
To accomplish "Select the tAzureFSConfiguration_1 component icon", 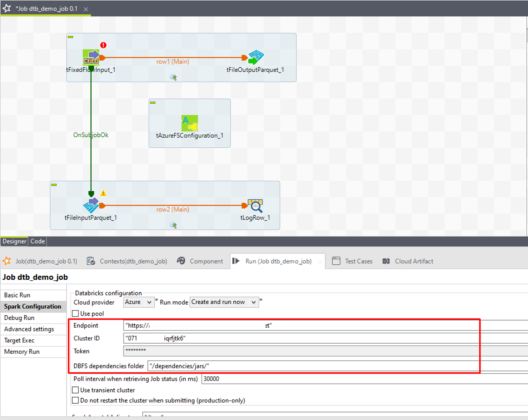I will 189,123.
